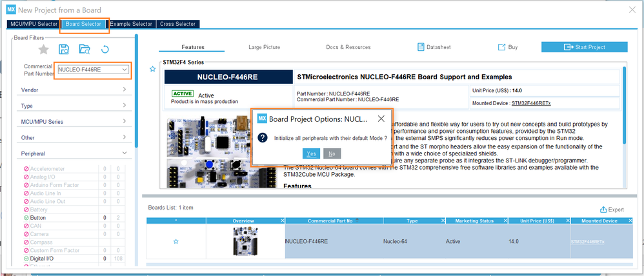Click the favorites star filter icon
Viewport: 644px width, 276px height.
[x=43, y=50]
